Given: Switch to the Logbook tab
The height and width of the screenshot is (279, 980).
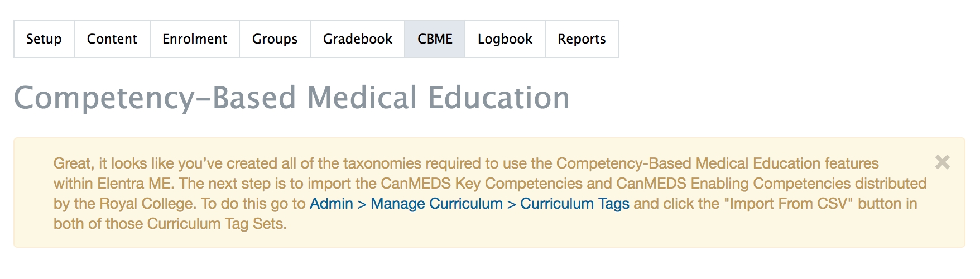Looking at the screenshot, I should coord(505,39).
